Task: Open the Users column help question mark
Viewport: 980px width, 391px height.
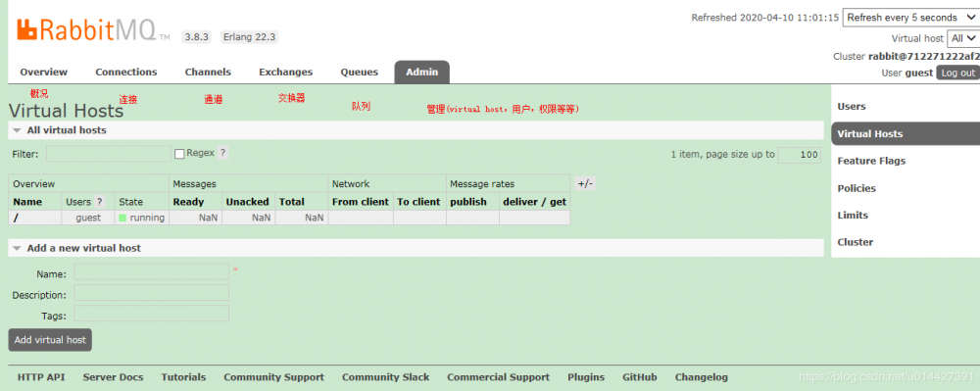Action: point(99,202)
